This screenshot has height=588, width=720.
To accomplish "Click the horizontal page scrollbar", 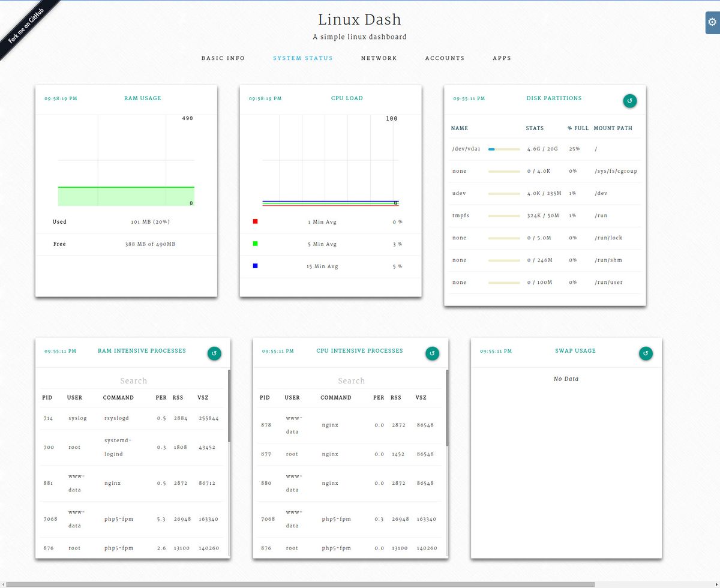I will (300, 584).
